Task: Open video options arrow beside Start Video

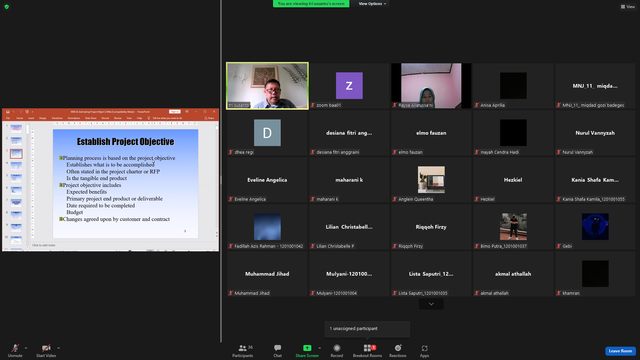Action: coord(59,348)
